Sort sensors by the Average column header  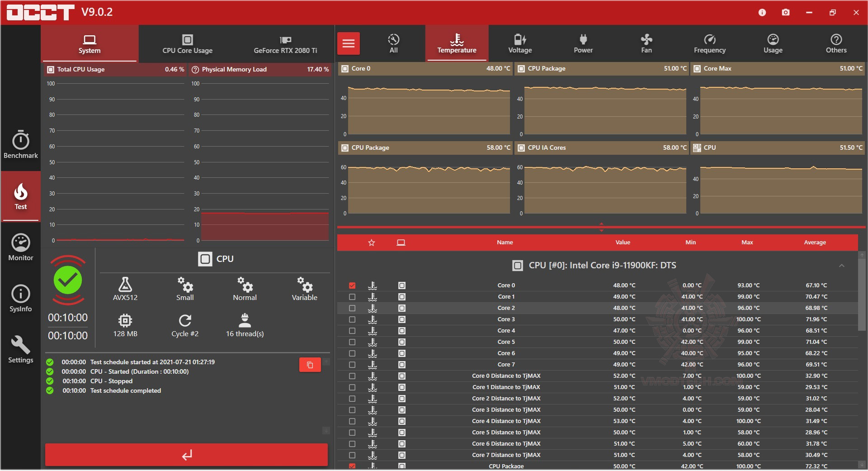(x=815, y=243)
